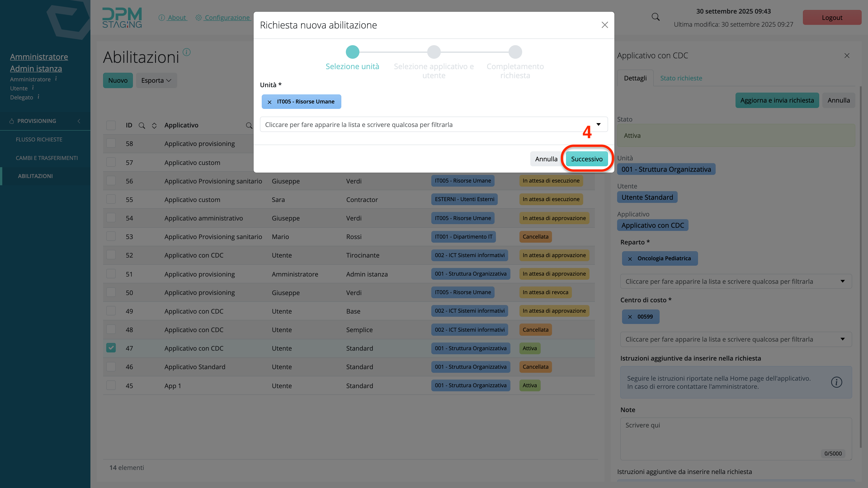Click the ID column search icon
This screenshot has width=868, height=488.
[x=142, y=126]
